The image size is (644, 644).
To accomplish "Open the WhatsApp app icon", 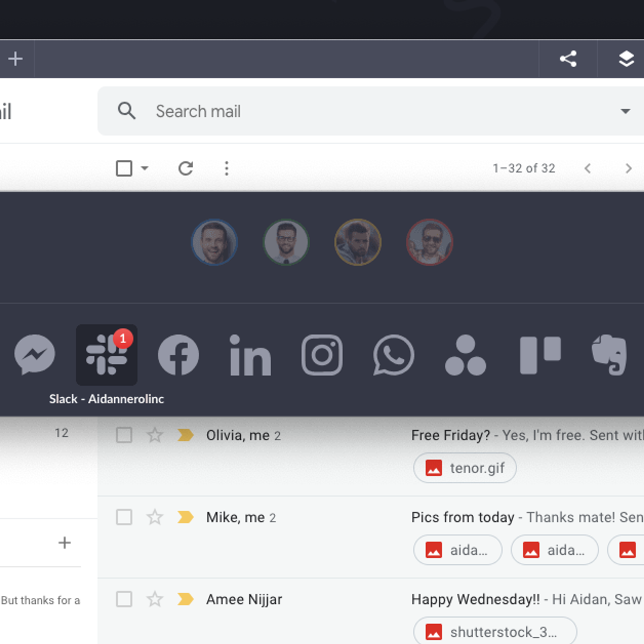I will (x=394, y=355).
